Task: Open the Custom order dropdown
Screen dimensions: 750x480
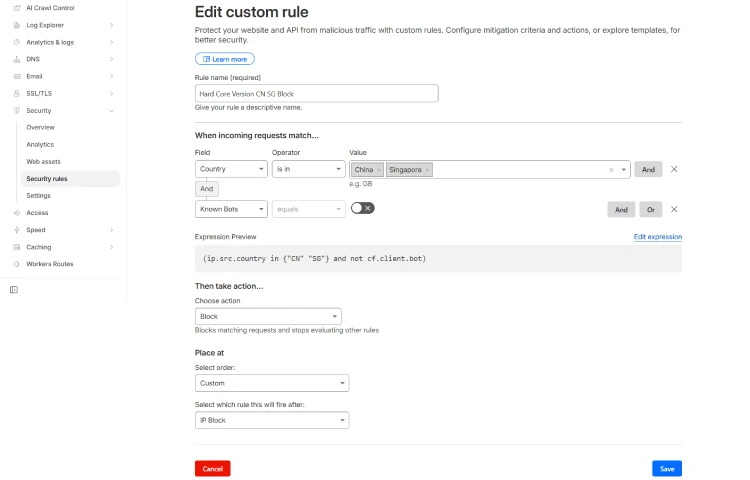Action: tap(272, 383)
